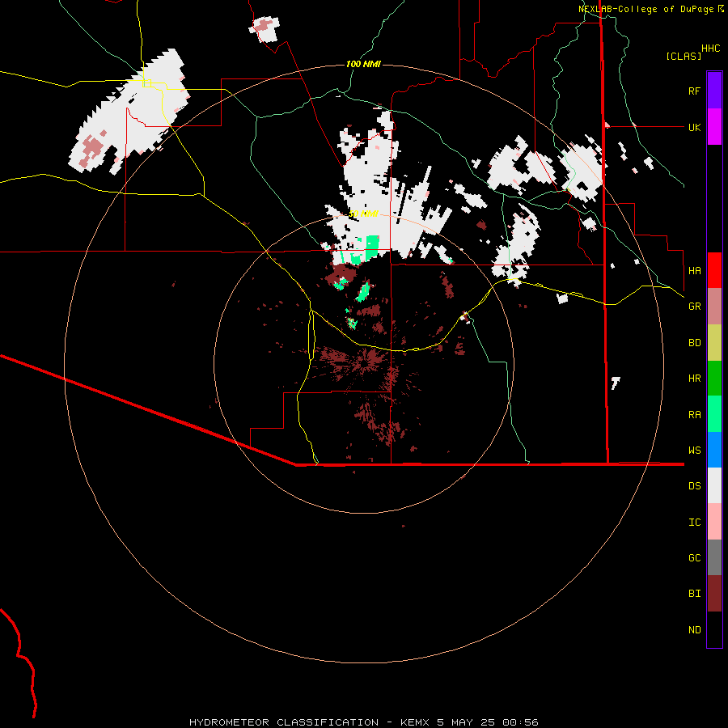Screen dimensions: 728x728
Task: Click the '00:56' timestamp text
Action: click(520, 722)
